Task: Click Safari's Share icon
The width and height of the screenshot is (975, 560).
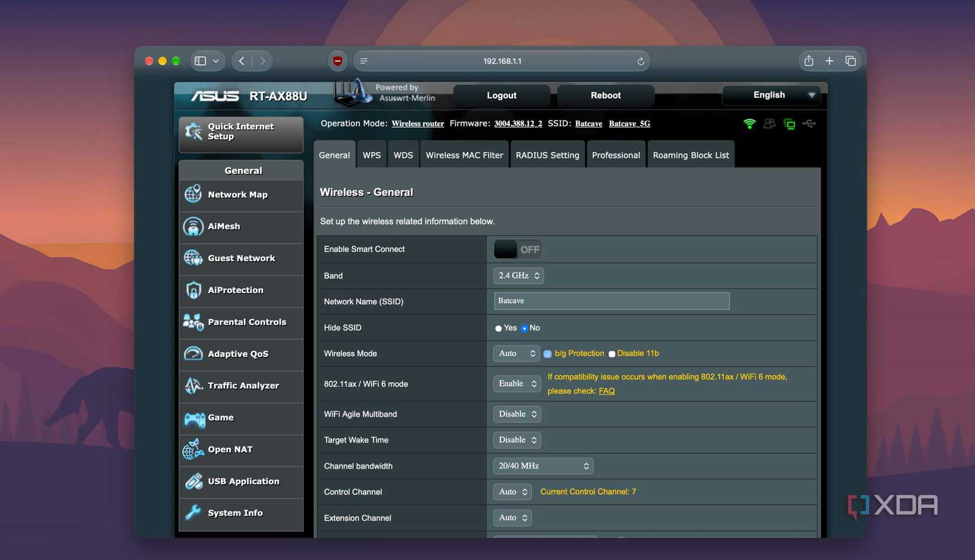Action: point(809,60)
